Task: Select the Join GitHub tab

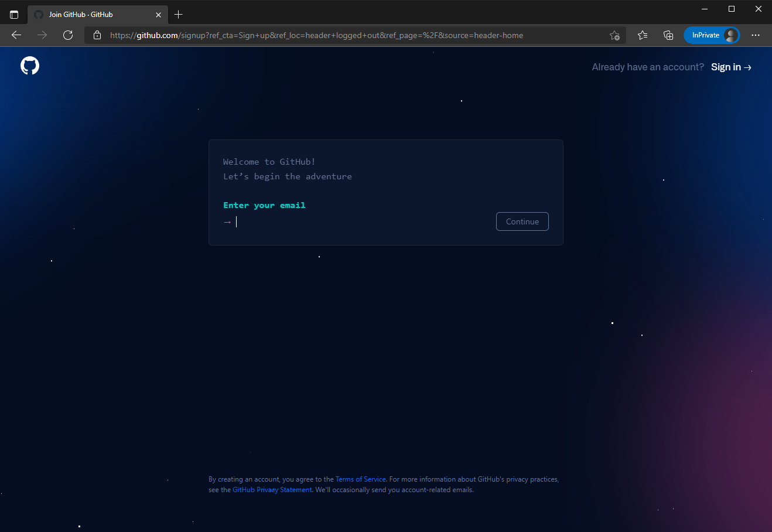Action: click(88, 14)
